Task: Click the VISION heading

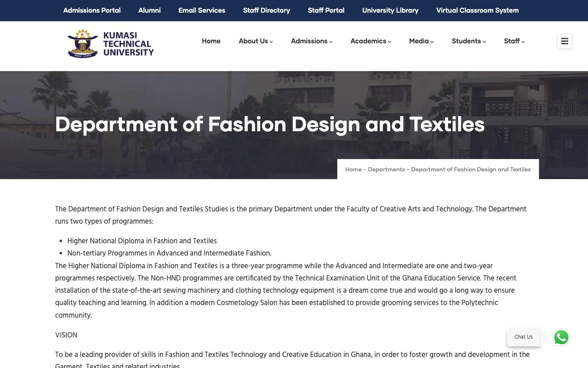Action: 66,335
